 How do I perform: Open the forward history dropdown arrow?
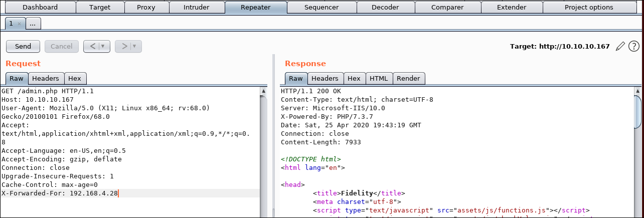[135, 46]
